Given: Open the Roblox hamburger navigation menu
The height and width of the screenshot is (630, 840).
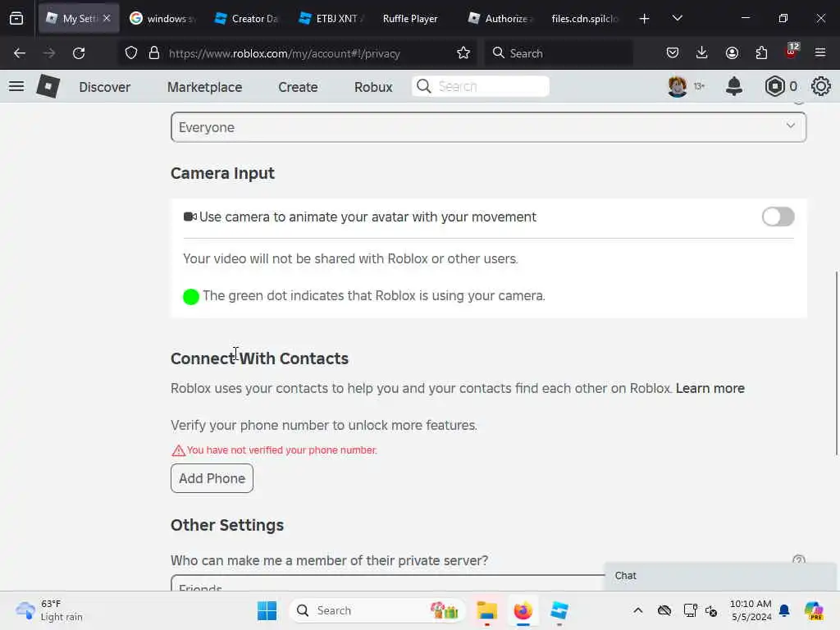Looking at the screenshot, I should click(x=16, y=86).
